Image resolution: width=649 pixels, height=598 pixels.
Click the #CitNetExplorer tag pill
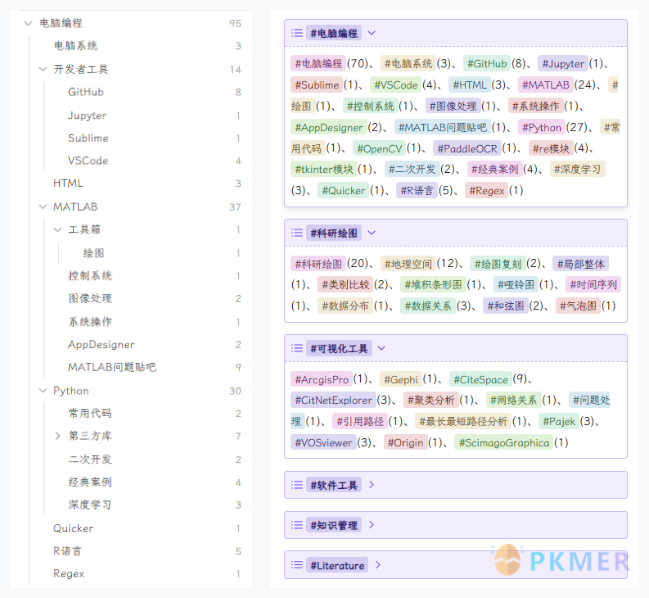pyautogui.click(x=333, y=400)
